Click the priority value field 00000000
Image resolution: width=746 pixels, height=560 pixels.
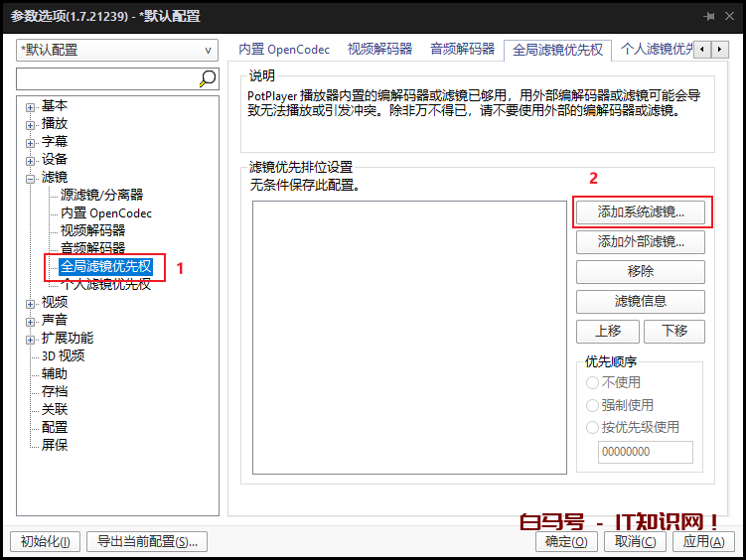pyautogui.click(x=645, y=452)
